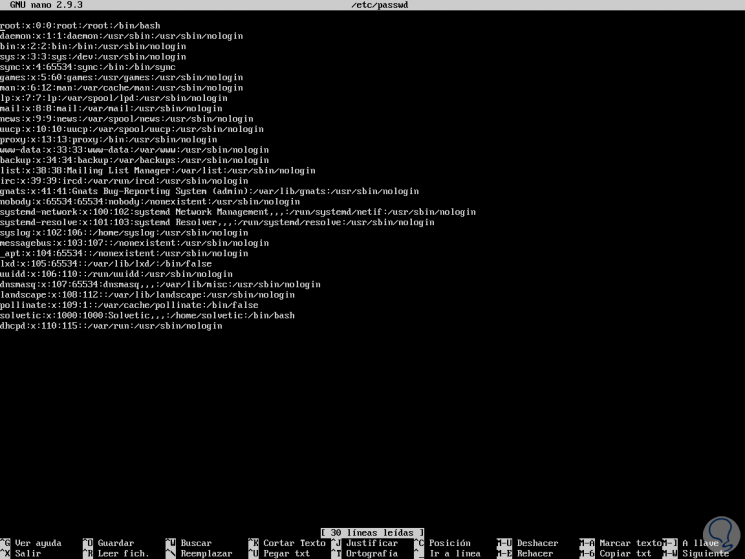Click the www-data:x:33:33 line
The image size is (745, 559).
click(134, 150)
